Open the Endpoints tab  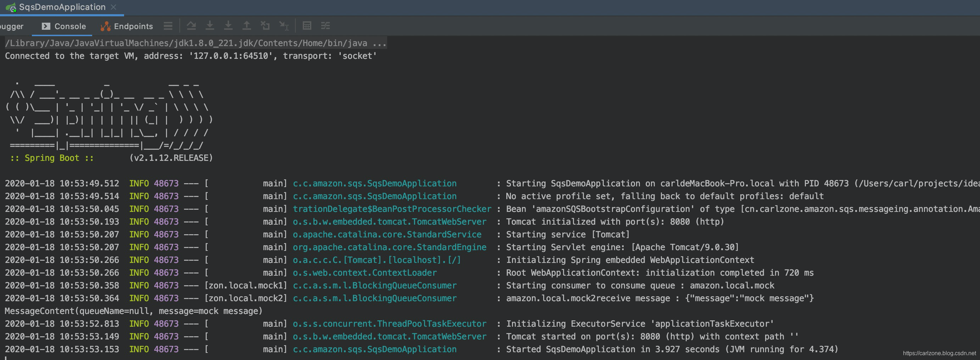(127, 26)
